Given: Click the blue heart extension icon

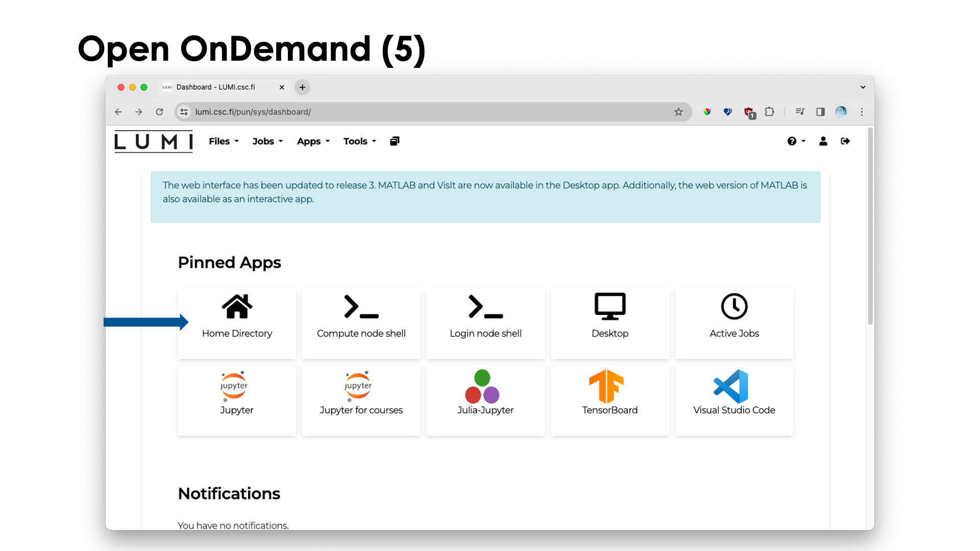Looking at the screenshot, I should (728, 112).
